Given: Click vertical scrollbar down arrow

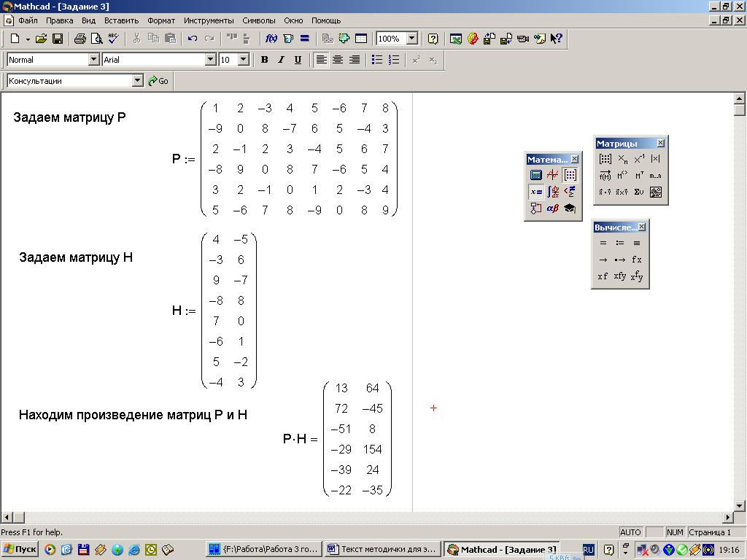Looking at the screenshot, I should 740,506.
